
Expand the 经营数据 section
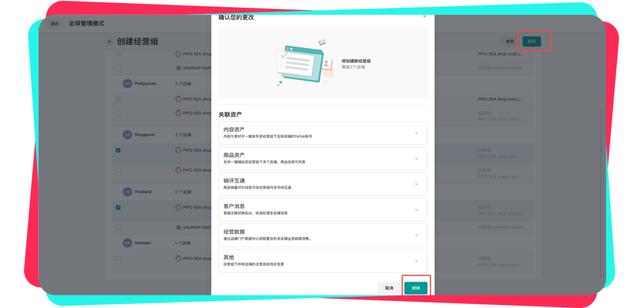416,235
